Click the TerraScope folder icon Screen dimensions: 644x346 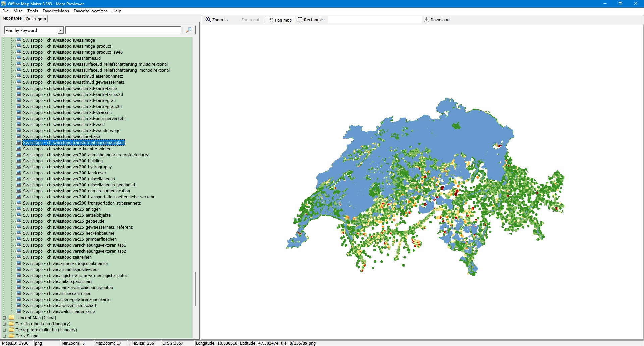(12, 336)
